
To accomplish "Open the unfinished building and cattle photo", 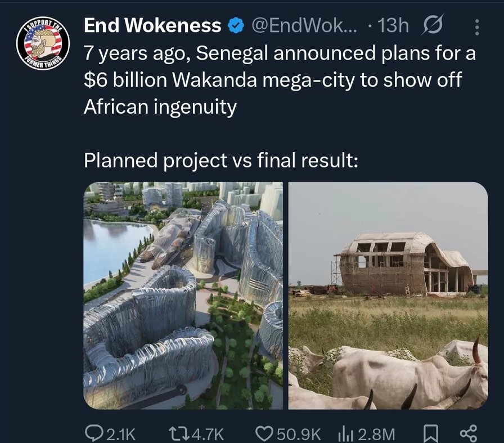I will [388, 296].
